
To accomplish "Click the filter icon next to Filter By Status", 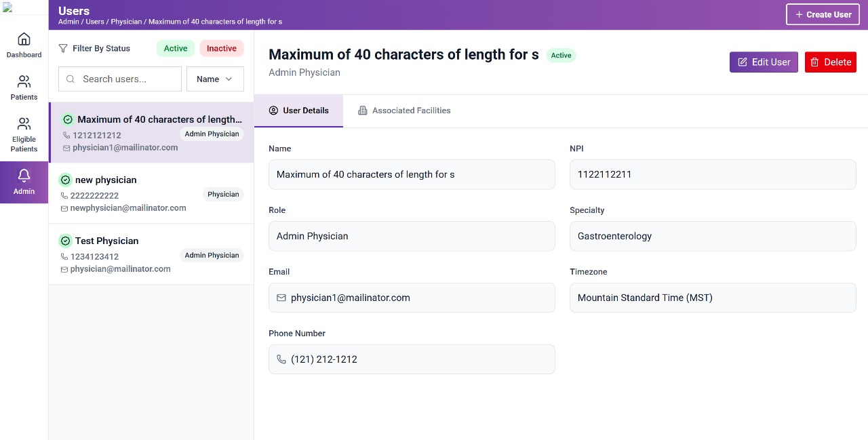I will pyautogui.click(x=64, y=48).
